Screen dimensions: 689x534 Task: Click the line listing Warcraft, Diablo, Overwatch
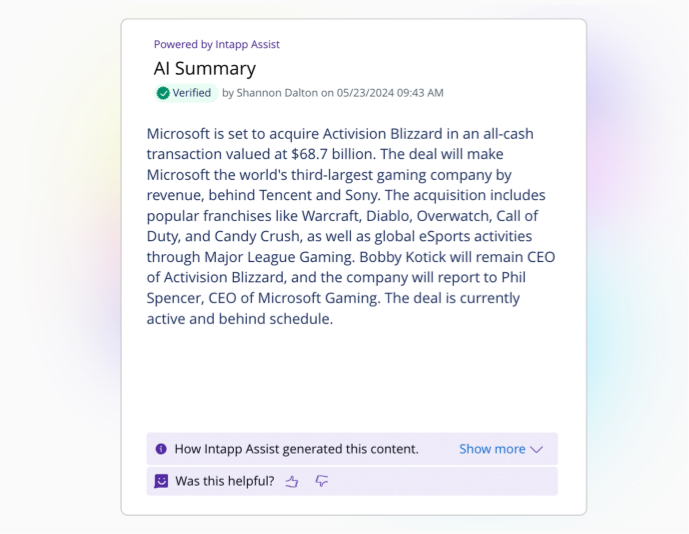pos(342,216)
